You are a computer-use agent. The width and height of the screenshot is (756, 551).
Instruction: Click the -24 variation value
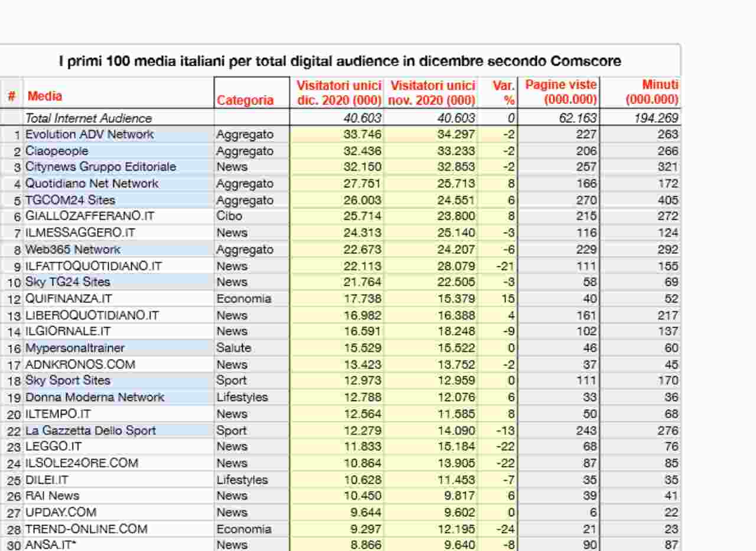pyautogui.click(x=505, y=529)
